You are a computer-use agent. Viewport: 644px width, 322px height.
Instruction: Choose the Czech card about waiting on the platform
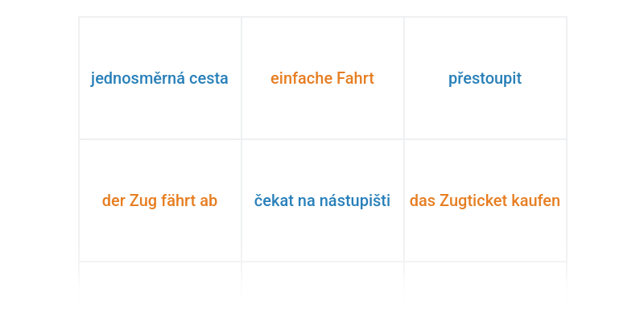323,200
